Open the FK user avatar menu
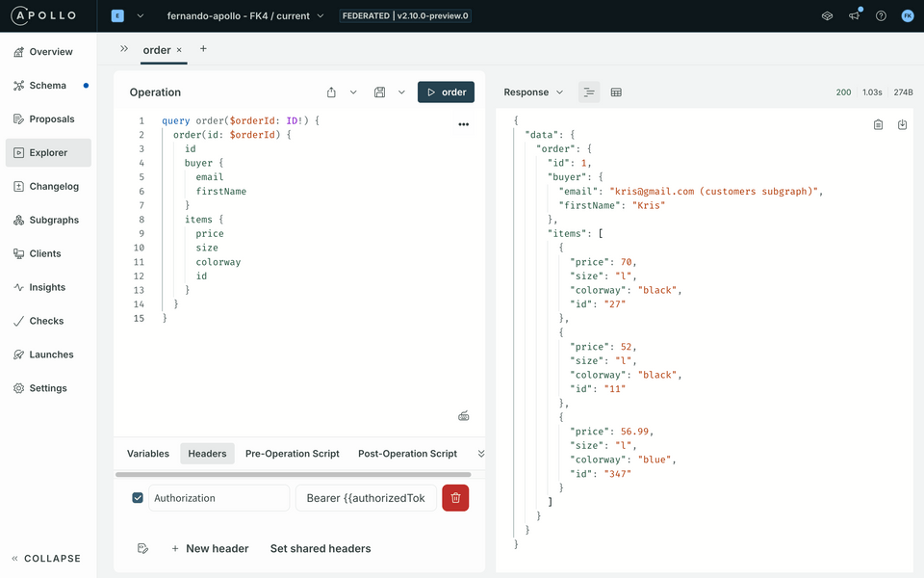Screen dimensions: 924x578 (908, 16)
